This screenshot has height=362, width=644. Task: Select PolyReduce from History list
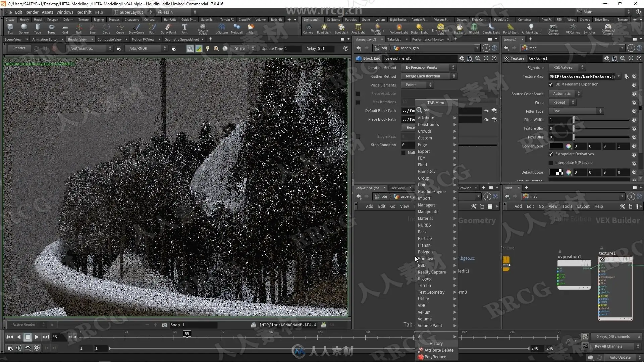435,357
